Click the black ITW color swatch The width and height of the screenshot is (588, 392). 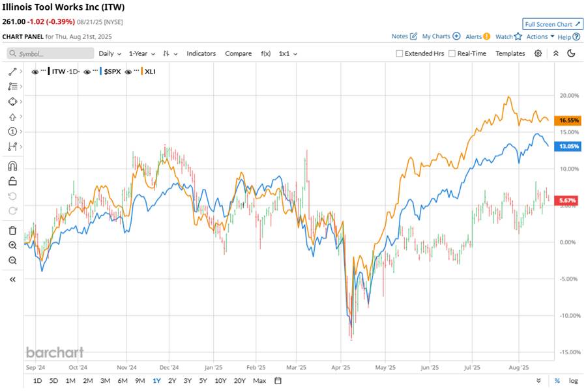click(49, 71)
